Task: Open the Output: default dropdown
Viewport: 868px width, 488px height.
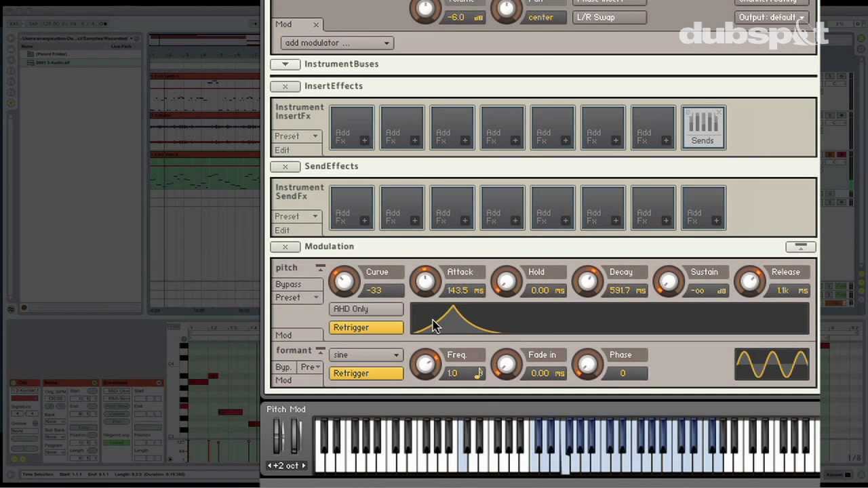Action: [x=771, y=17]
